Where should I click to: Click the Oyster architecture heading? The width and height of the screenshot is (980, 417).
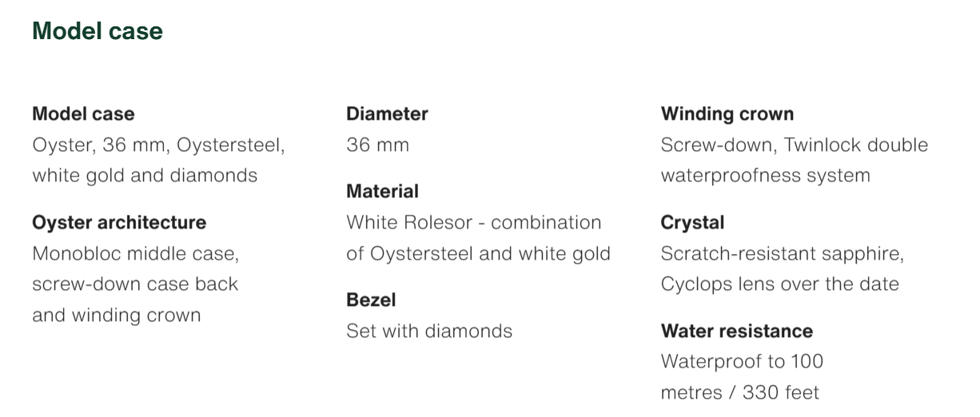point(119,222)
